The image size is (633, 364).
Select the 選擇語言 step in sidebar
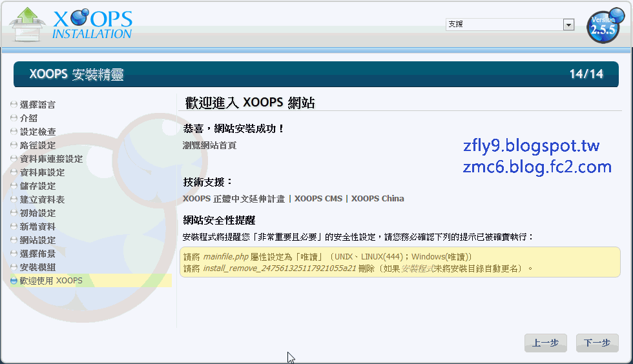(x=37, y=105)
